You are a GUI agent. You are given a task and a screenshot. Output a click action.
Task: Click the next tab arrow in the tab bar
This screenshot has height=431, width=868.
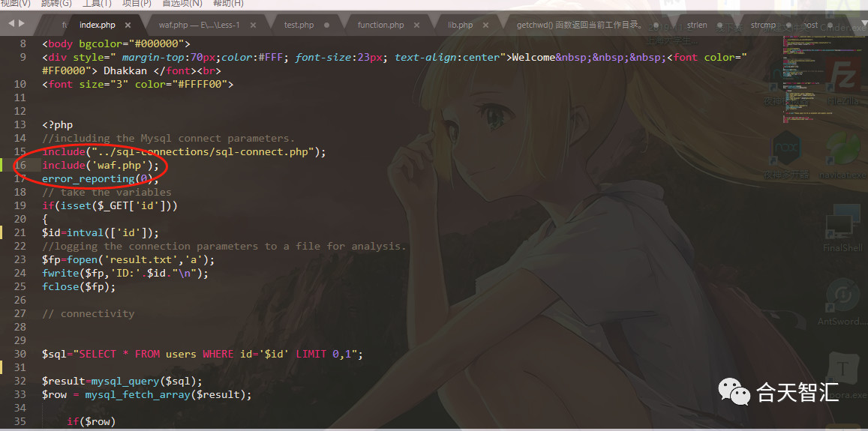coord(22,23)
